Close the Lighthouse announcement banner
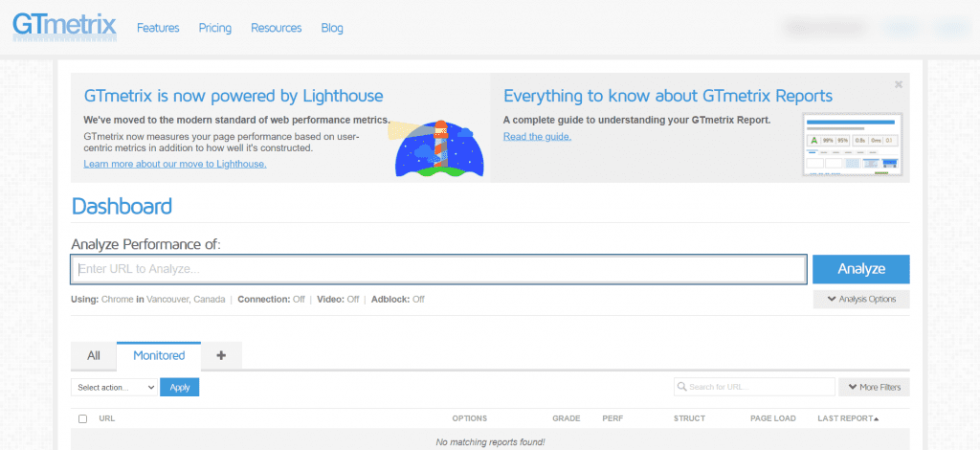Viewport: 980px width, 450px height. [898, 84]
